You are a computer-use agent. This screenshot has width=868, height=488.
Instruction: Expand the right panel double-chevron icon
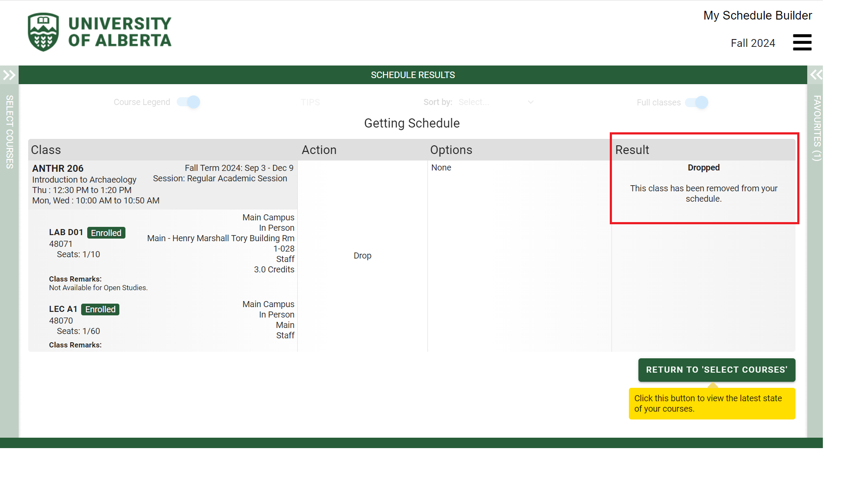(x=815, y=75)
